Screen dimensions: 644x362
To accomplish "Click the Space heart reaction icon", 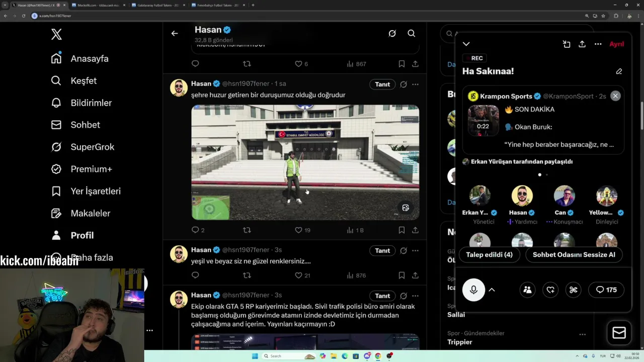I will click(550, 290).
